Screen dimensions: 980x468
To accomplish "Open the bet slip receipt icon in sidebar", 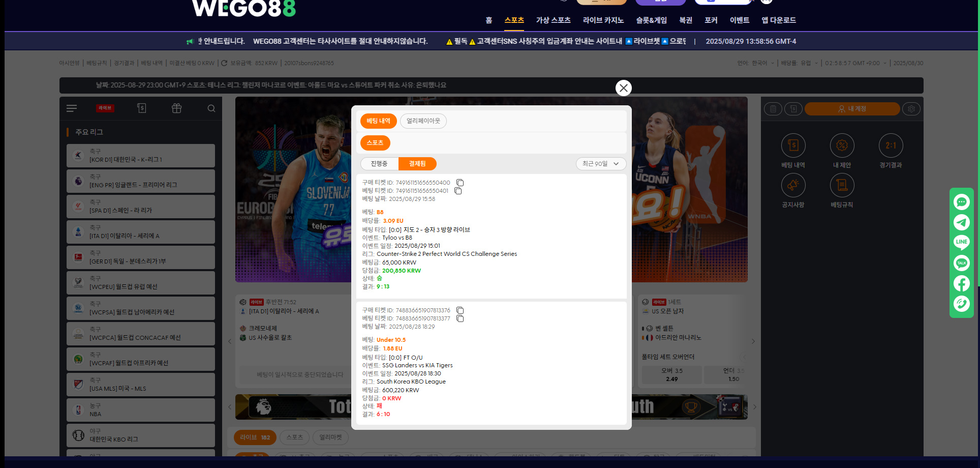I will [142, 108].
